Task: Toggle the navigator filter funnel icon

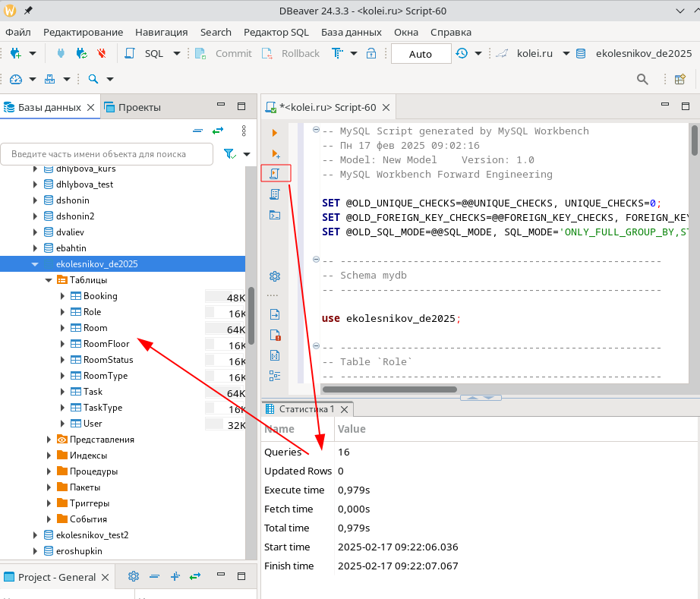Action: 229,154
